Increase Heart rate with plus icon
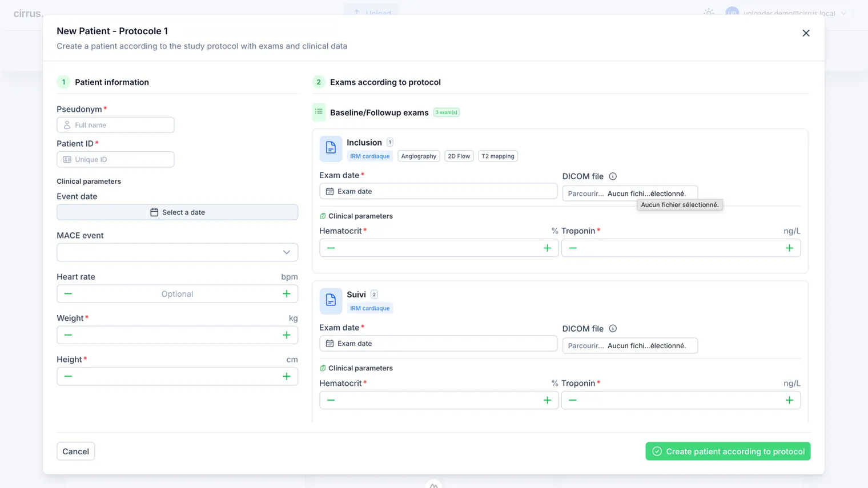This screenshot has height=488, width=868. pyautogui.click(x=287, y=294)
